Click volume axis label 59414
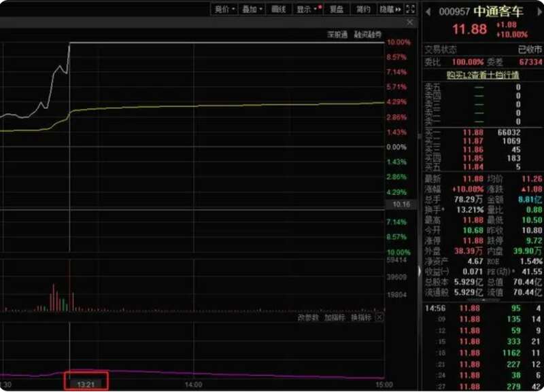This screenshot has width=544, height=392. tap(397, 260)
